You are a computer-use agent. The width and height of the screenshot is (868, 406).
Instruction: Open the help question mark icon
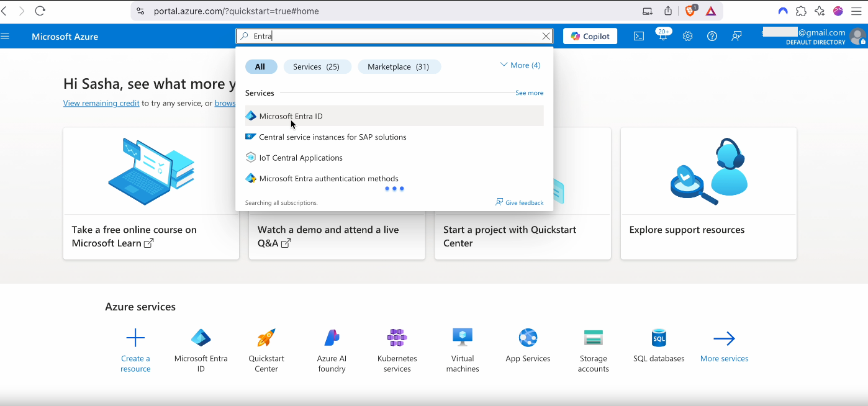712,36
